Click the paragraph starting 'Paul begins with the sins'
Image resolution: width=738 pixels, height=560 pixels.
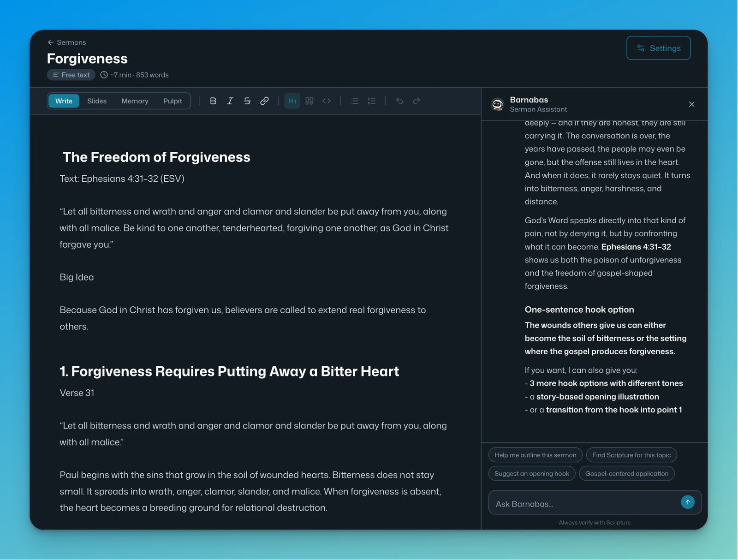pyautogui.click(x=250, y=491)
